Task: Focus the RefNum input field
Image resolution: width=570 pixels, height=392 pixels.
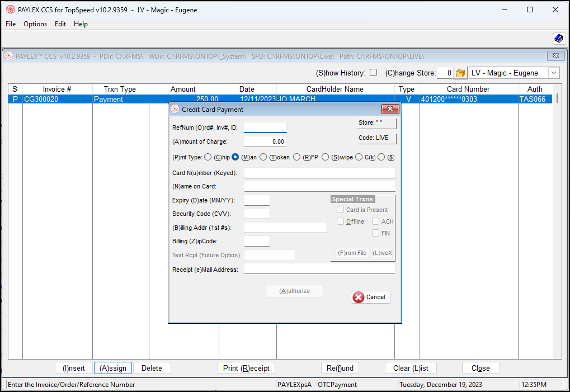Action: click(x=265, y=127)
